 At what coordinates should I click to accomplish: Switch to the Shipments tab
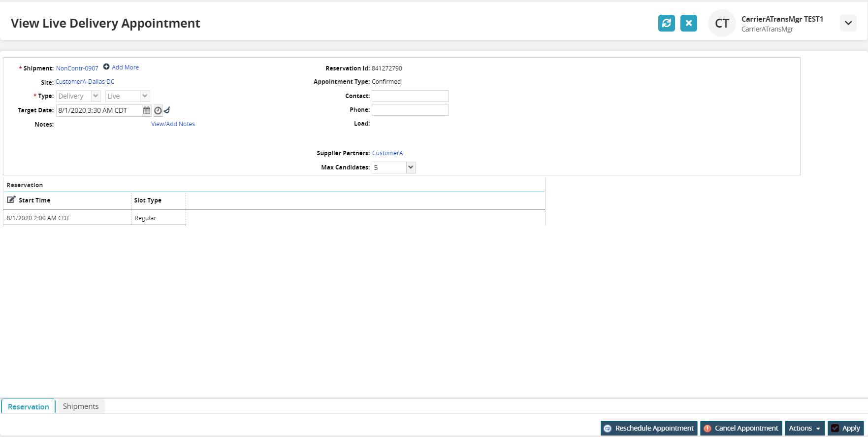pos(81,406)
